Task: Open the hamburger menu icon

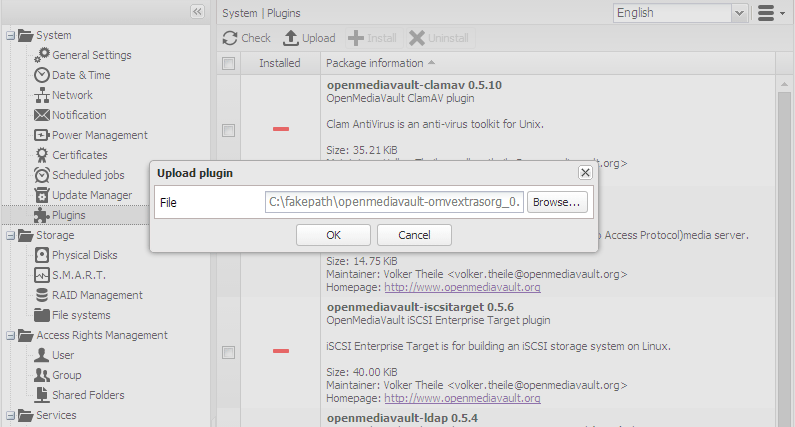Action: tap(766, 13)
